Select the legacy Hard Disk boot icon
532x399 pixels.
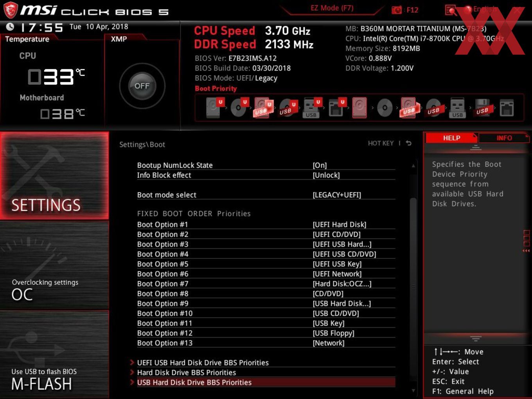click(359, 108)
